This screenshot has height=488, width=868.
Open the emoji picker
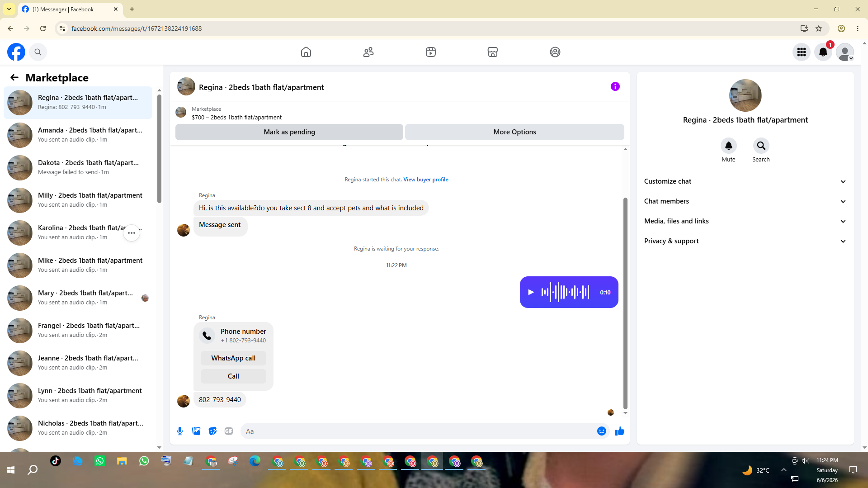click(x=602, y=431)
